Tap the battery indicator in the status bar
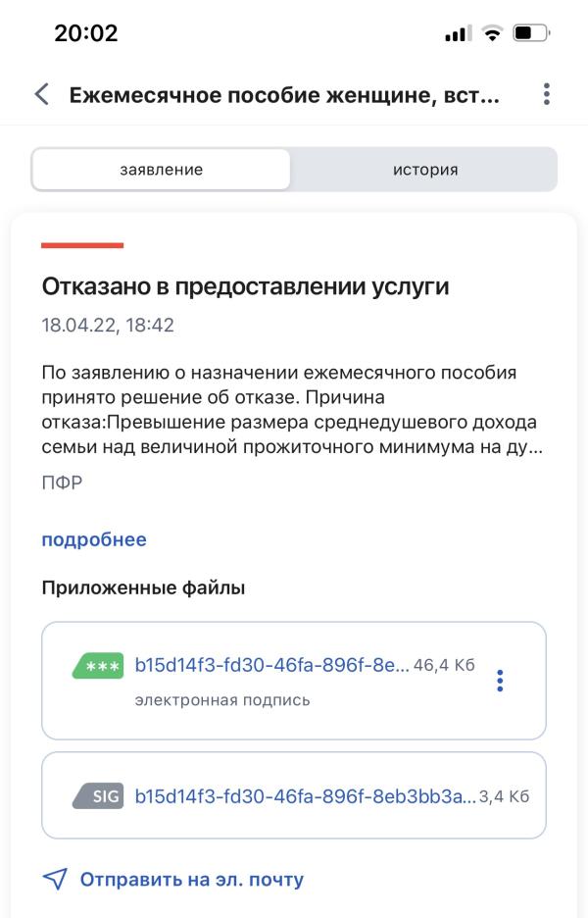The width and height of the screenshot is (588, 918). point(531,32)
